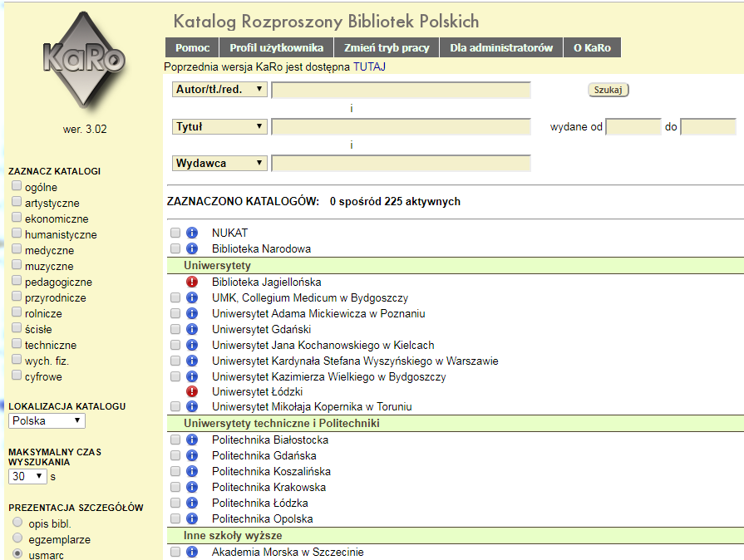Focus the 'wydane od' year field
744x560 pixels.
coord(633,127)
